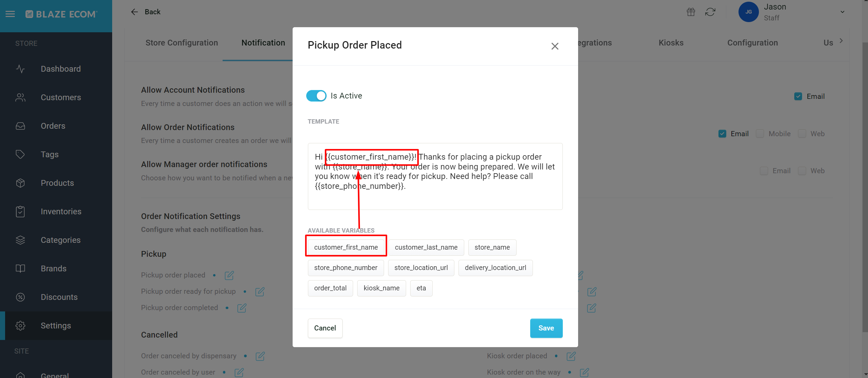Edit the Kiosk order placed notification

pyautogui.click(x=571, y=356)
